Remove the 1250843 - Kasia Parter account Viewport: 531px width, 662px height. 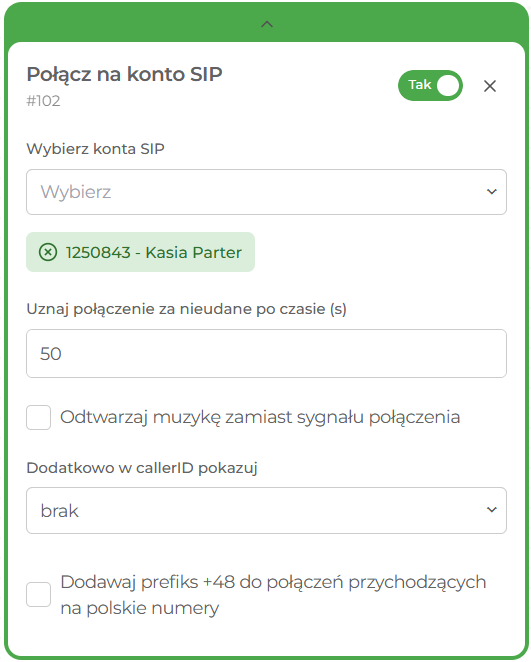[48, 252]
